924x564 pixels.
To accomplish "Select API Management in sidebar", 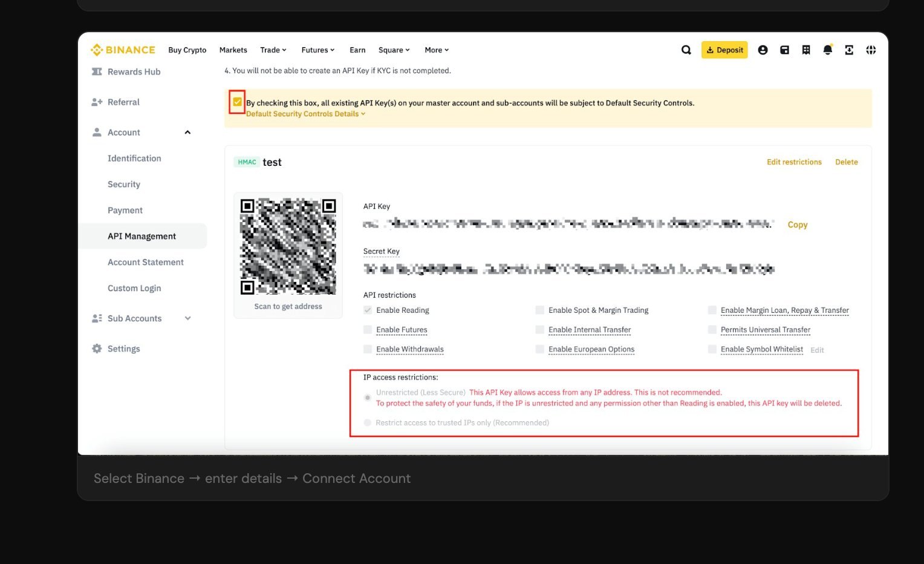I will 143,236.
